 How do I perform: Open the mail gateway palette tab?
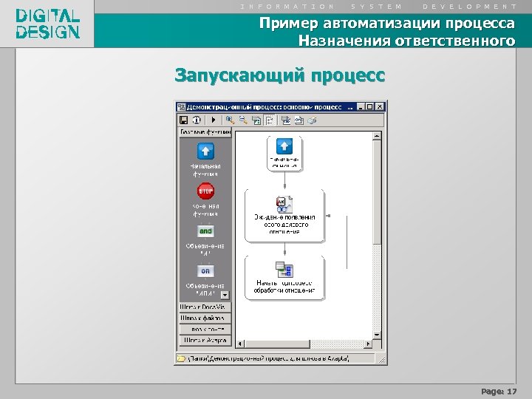(x=205, y=329)
